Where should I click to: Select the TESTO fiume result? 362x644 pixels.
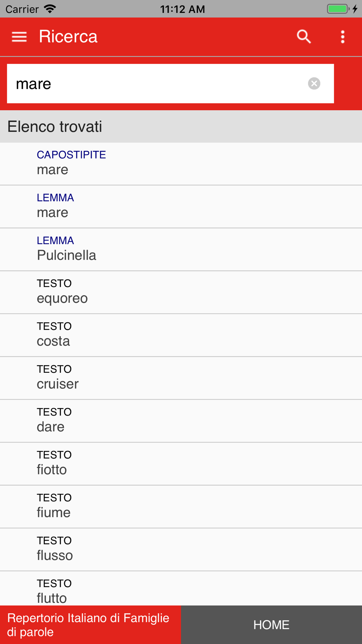pyautogui.click(x=181, y=506)
